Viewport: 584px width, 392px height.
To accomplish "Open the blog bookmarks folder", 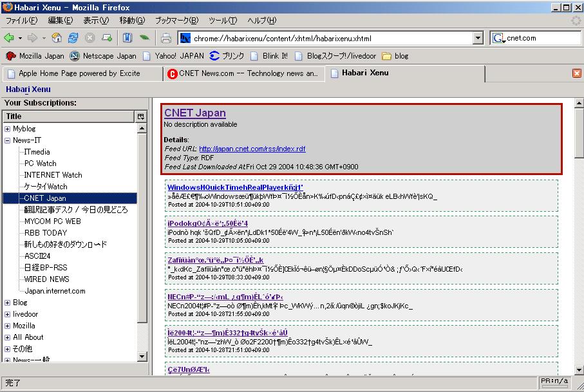I will (395, 56).
